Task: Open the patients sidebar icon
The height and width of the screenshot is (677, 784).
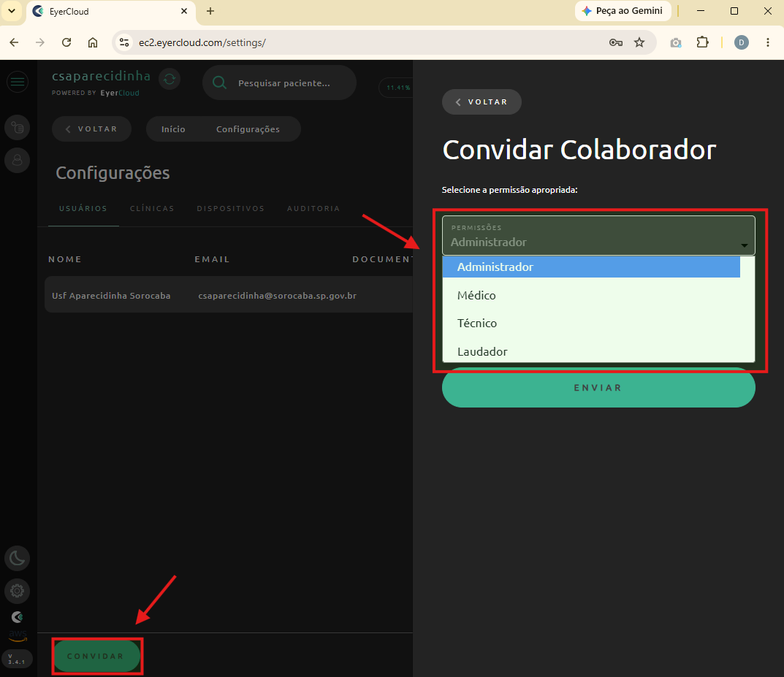Action: (x=18, y=161)
